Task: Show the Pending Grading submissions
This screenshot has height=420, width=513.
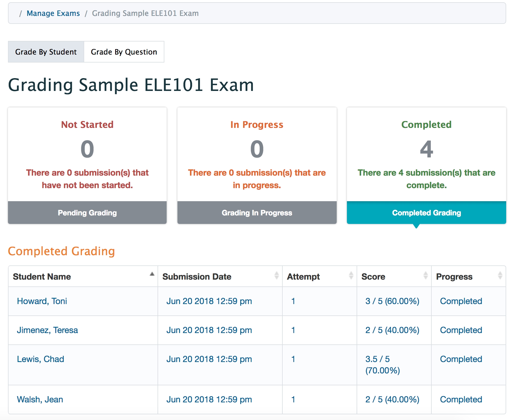Action: point(87,213)
